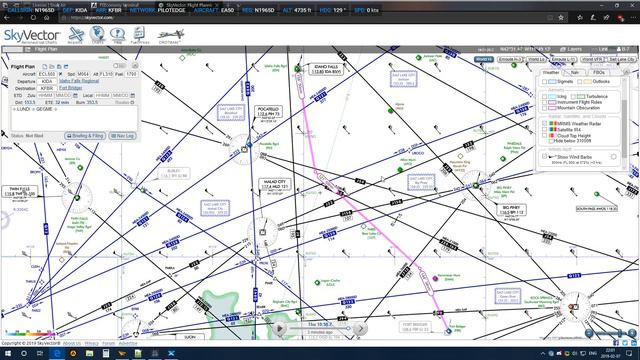Switch chart to World Hi
This screenshot has height=360, width=640.
click(x=484, y=60)
